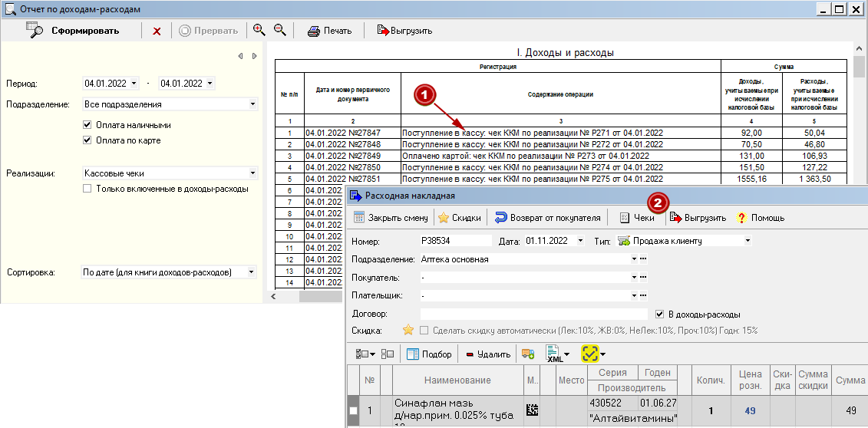Viewport: 868px width, 428px height.
Task: Click the Наименование column header
Action: 457,380
